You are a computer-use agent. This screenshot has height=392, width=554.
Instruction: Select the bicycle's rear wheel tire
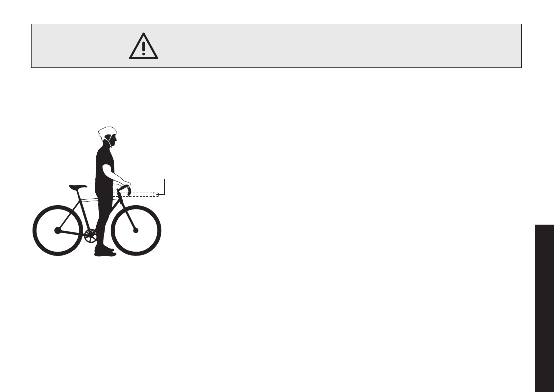coord(58,231)
